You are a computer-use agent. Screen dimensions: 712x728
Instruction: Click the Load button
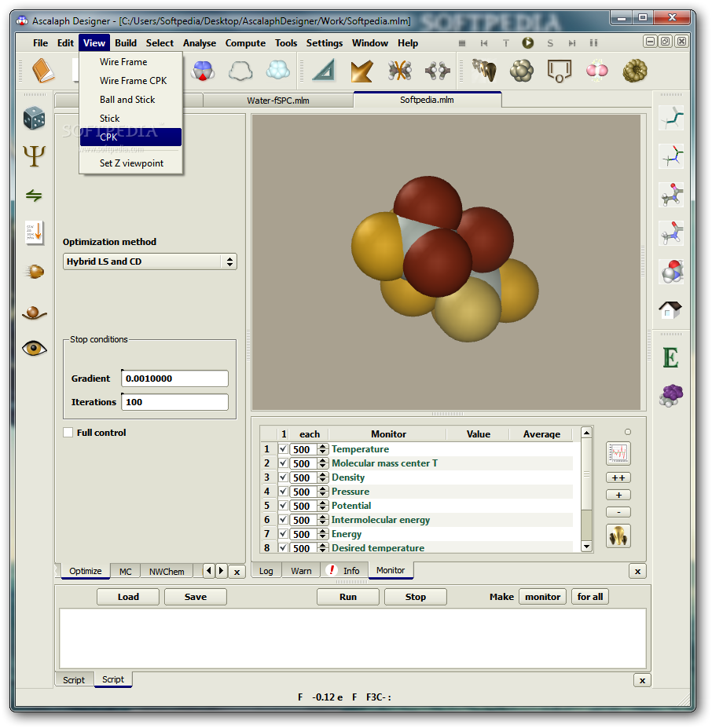pyautogui.click(x=128, y=597)
